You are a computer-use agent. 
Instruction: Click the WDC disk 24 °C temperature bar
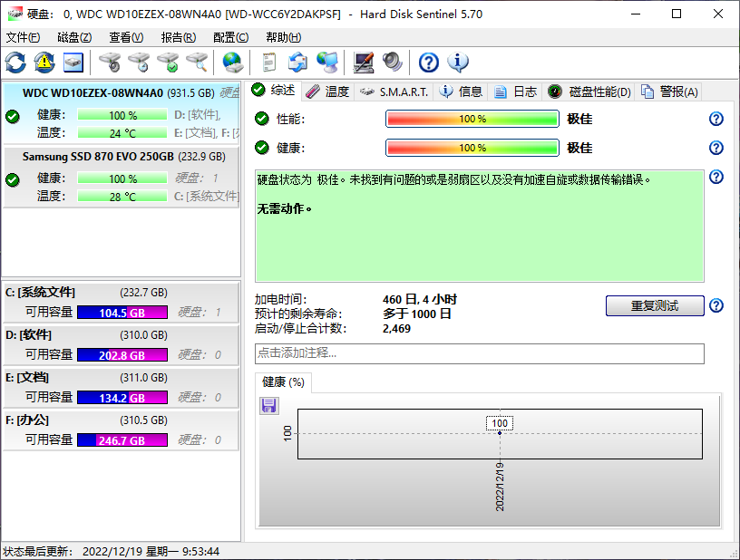pos(122,133)
